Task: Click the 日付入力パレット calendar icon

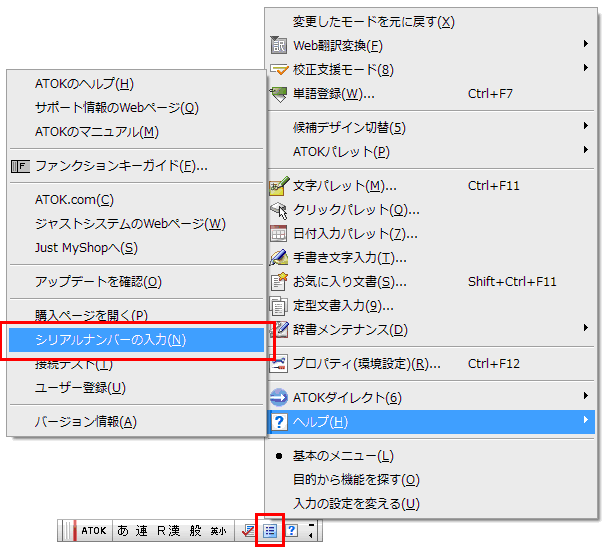Action: point(278,234)
